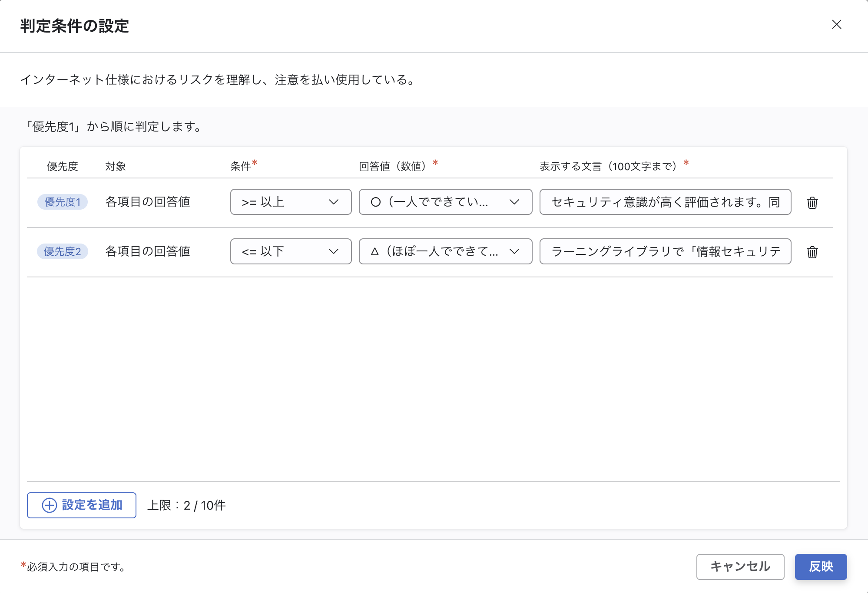The height and width of the screenshot is (593, 868).
Task: Click the キャンセル button
Action: tap(740, 567)
